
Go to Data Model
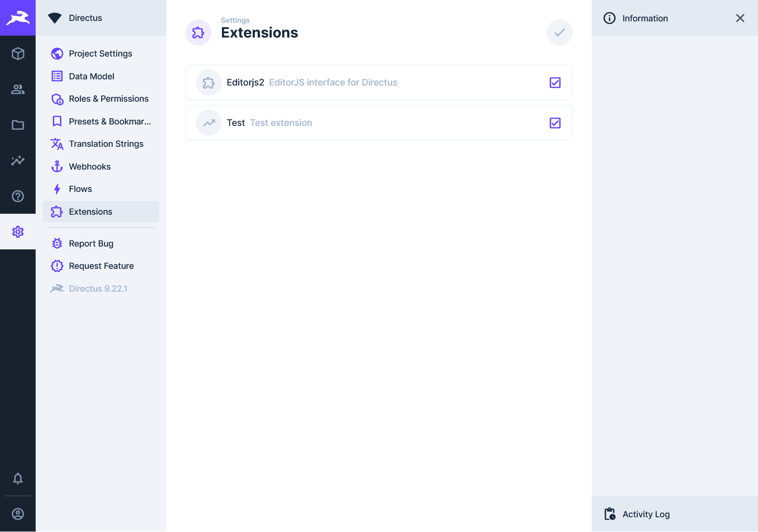coord(101,76)
